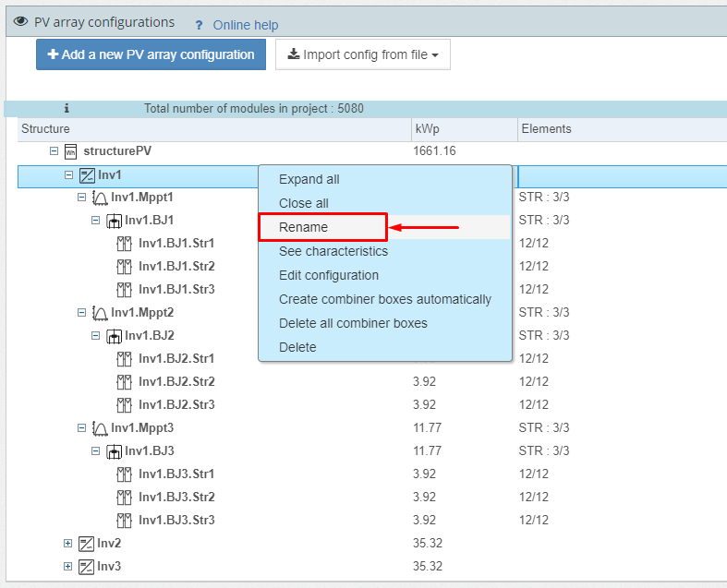Select the Inv1.Mppt2 tree label

click(142, 313)
